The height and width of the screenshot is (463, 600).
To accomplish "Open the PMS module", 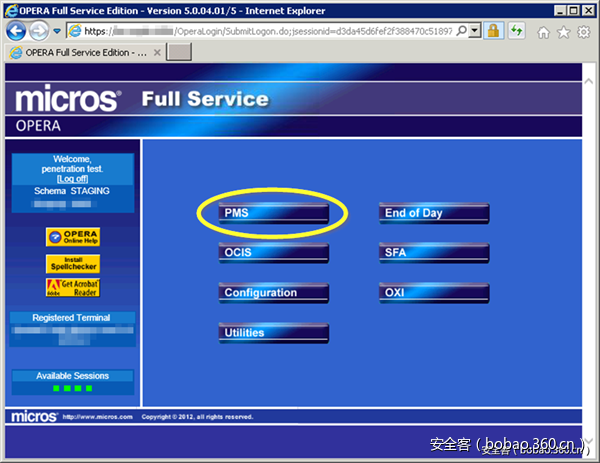I will pyautogui.click(x=274, y=213).
